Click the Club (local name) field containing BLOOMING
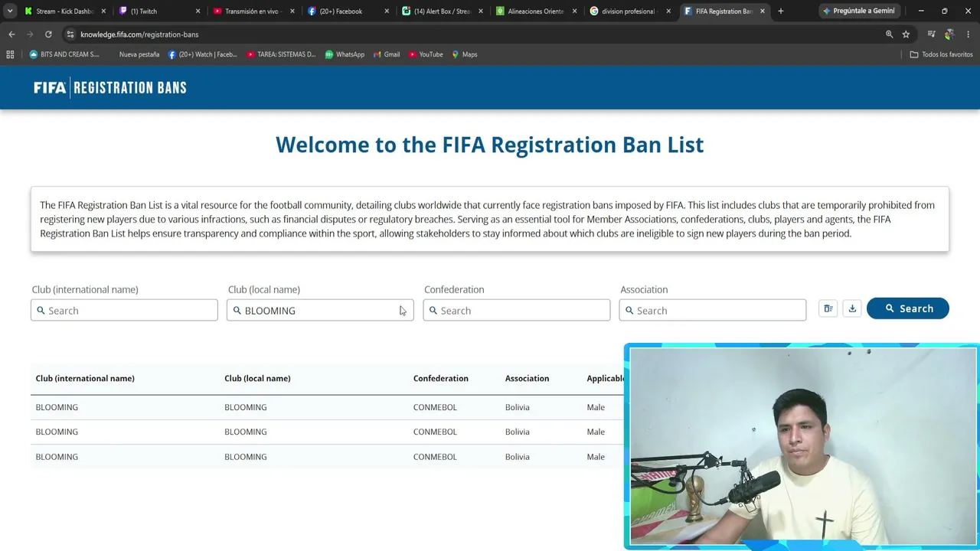980x551 pixels. pyautogui.click(x=320, y=310)
